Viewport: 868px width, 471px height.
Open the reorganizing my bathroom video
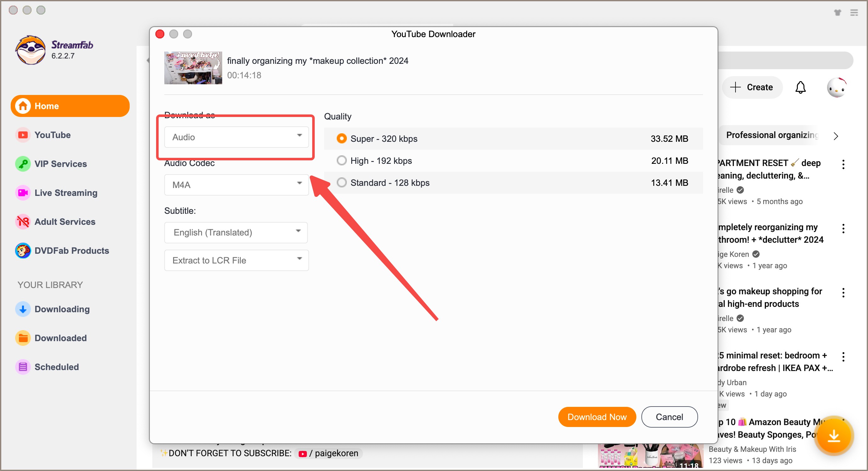tap(770, 234)
